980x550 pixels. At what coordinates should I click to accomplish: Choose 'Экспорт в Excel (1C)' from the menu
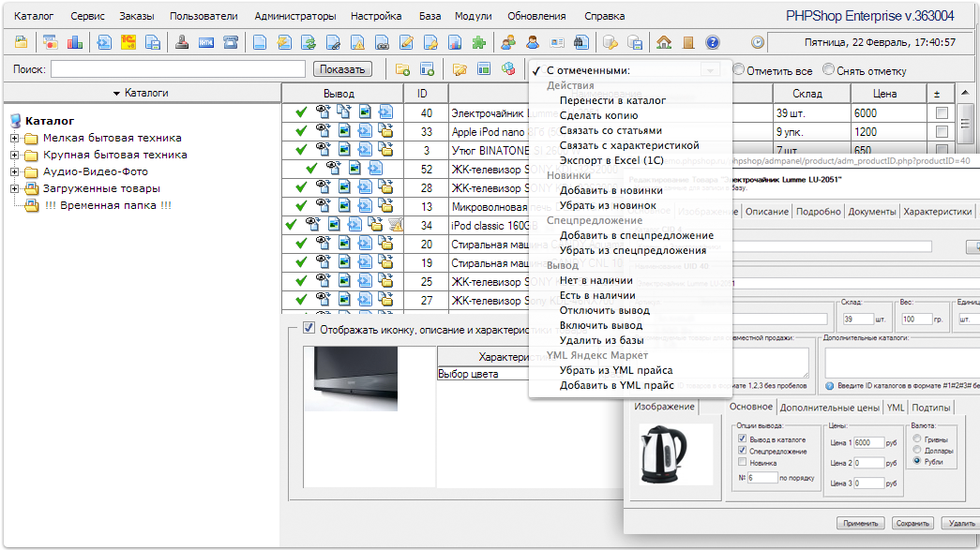[x=611, y=160]
